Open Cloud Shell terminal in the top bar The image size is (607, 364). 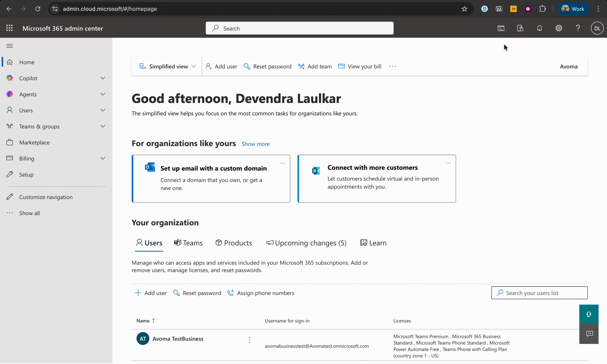(x=501, y=28)
